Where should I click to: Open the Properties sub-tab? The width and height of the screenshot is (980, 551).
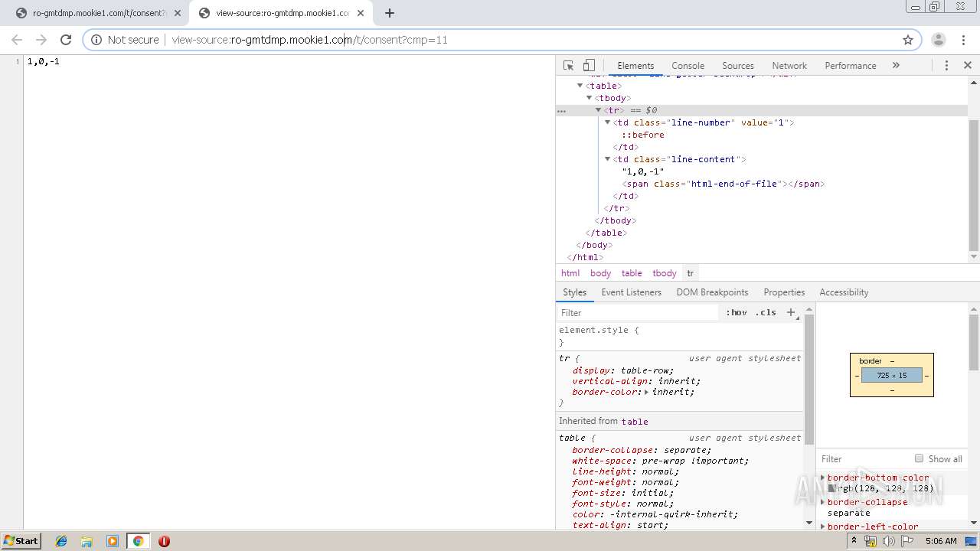[x=784, y=292]
